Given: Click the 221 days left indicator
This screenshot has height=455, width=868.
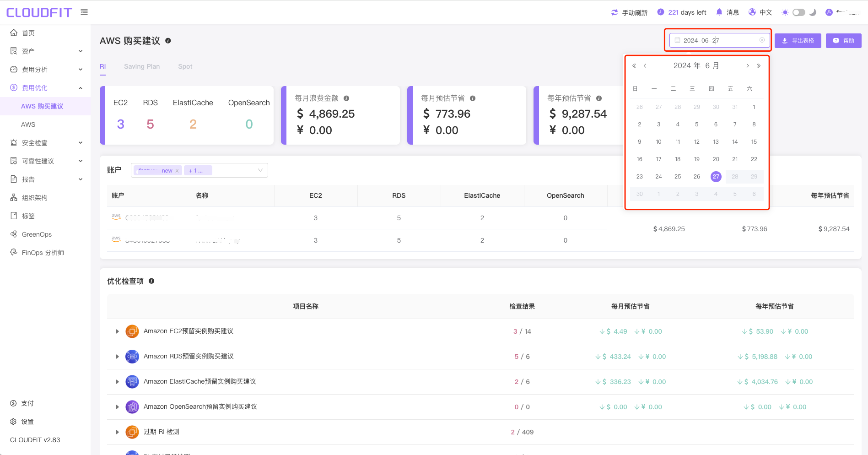Looking at the screenshot, I should click(682, 12).
